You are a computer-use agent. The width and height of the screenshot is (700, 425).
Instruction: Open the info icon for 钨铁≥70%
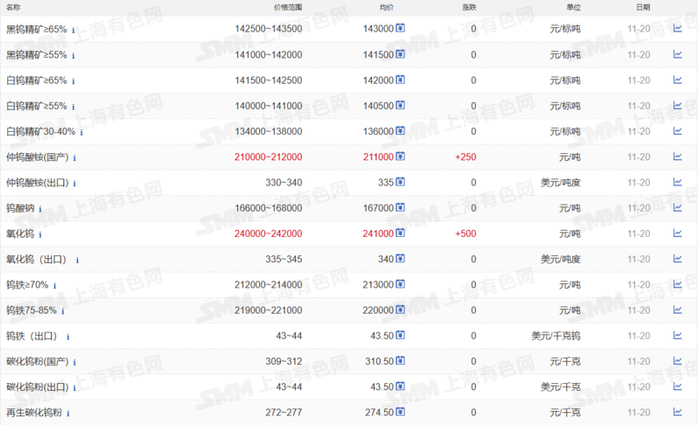coord(55,286)
